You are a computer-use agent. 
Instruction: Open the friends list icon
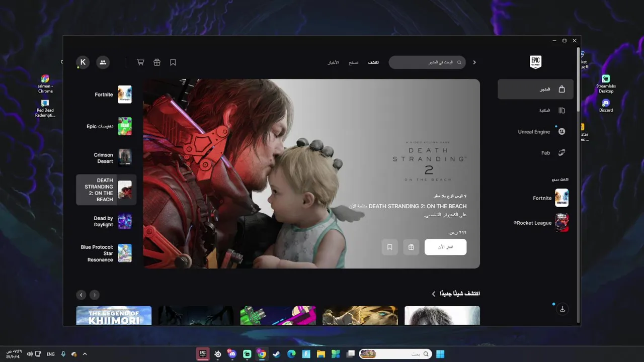coord(103,62)
